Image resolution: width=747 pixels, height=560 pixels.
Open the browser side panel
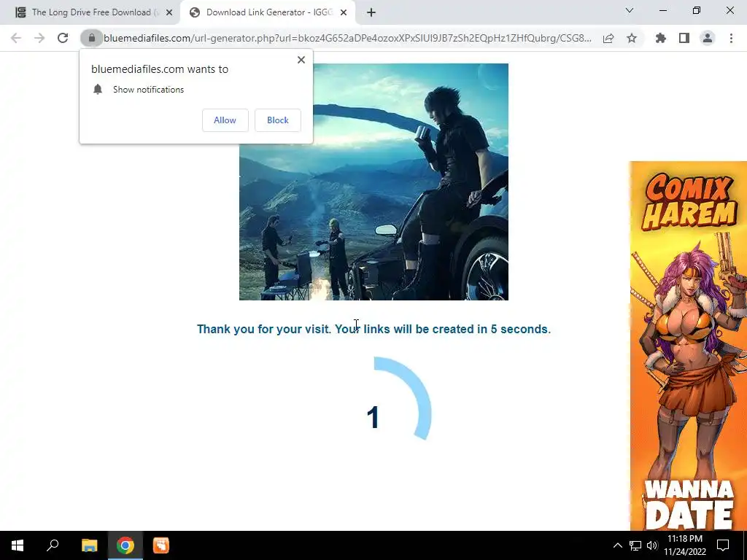[684, 38]
